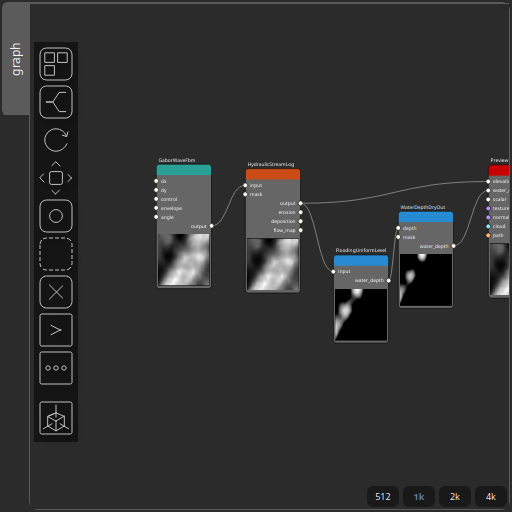
Task: Select the 1k resolution option
Action: click(419, 497)
